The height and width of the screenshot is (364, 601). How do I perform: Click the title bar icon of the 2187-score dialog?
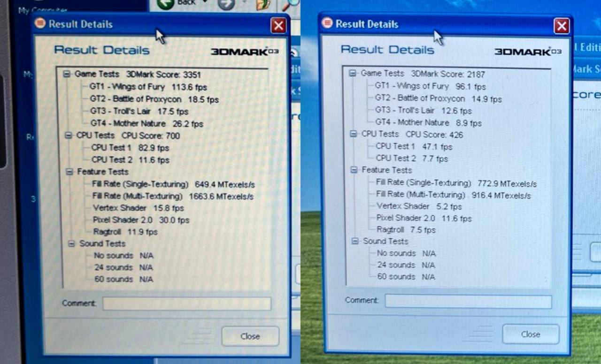(x=327, y=23)
